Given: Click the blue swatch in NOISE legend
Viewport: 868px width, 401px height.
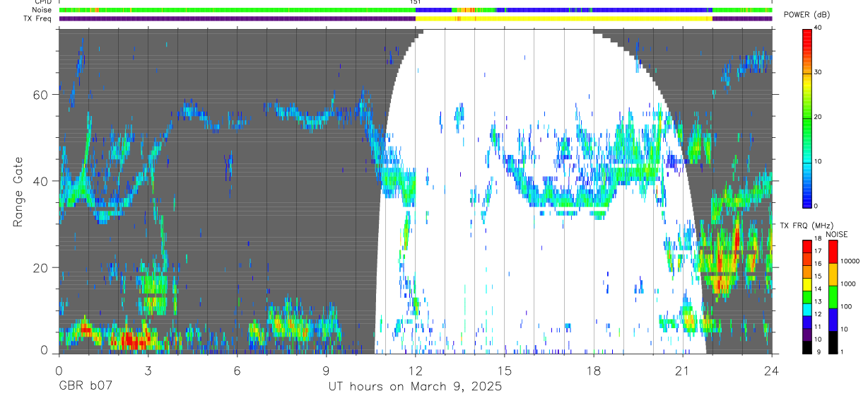Looking at the screenshot, I should click(x=833, y=318).
